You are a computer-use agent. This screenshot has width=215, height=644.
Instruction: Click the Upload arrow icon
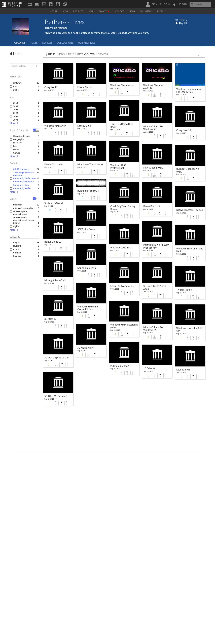pyautogui.click(x=174, y=4)
